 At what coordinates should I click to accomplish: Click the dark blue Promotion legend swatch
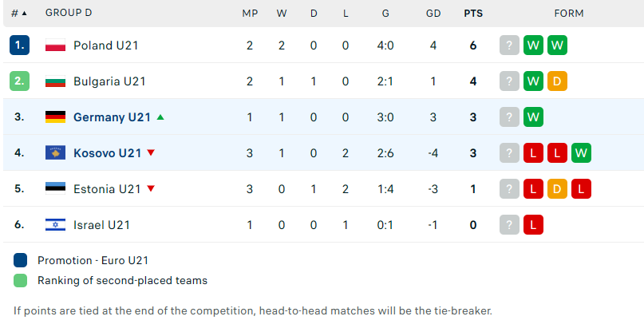tap(20, 260)
